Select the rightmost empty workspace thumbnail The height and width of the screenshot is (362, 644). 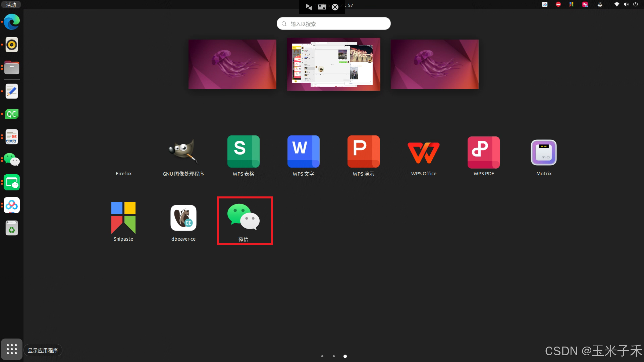point(434,64)
